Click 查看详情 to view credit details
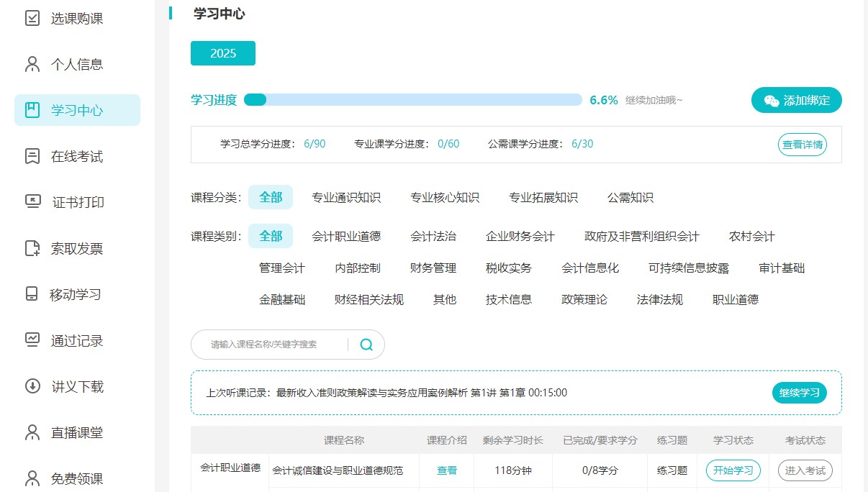 803,145
